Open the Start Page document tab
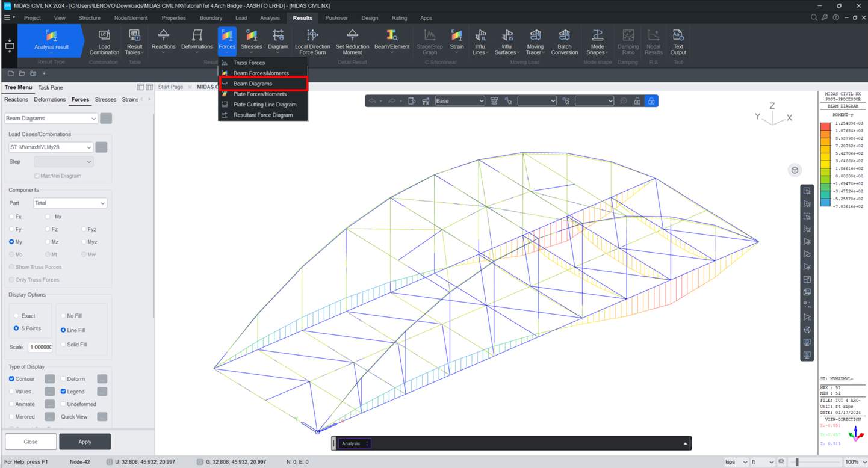Viewport: 868px width, 468px height. [170, 87]
